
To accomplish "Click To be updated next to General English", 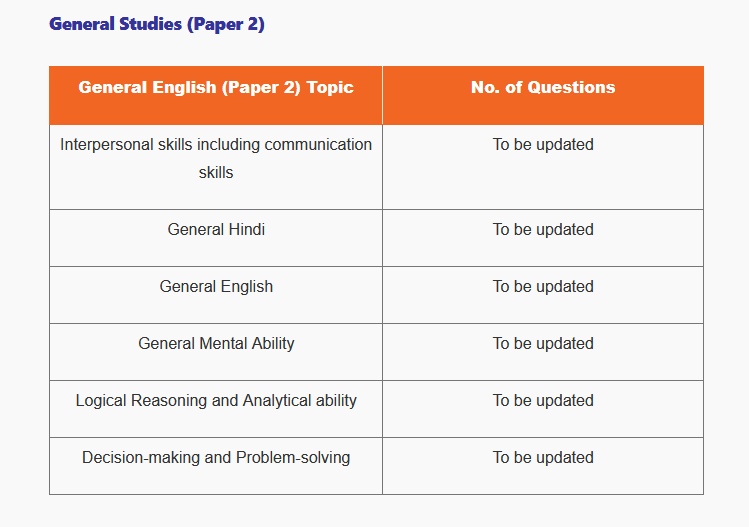I will (x=543, y=287).
